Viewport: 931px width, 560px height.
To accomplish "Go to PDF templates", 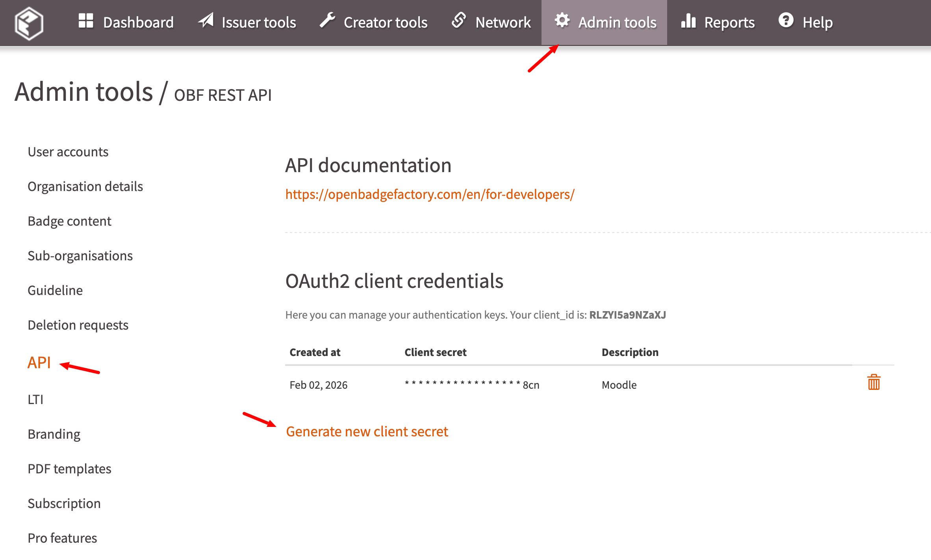I will tap(69, 469).
